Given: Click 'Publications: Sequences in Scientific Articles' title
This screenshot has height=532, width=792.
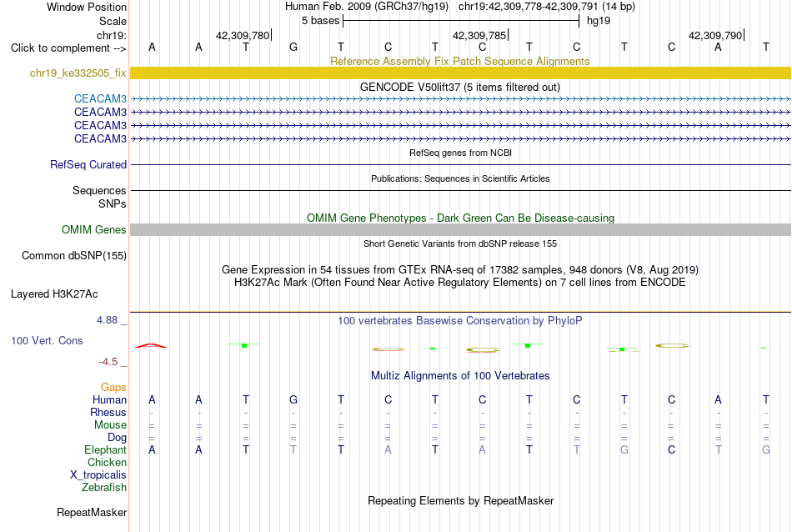Looking at the screenshot, I should (460, 178).
